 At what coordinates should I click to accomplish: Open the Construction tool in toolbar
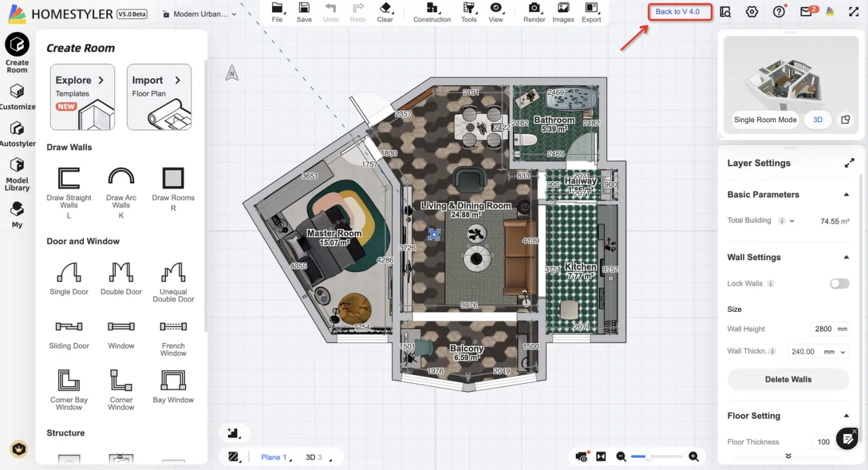coord(432,8)
